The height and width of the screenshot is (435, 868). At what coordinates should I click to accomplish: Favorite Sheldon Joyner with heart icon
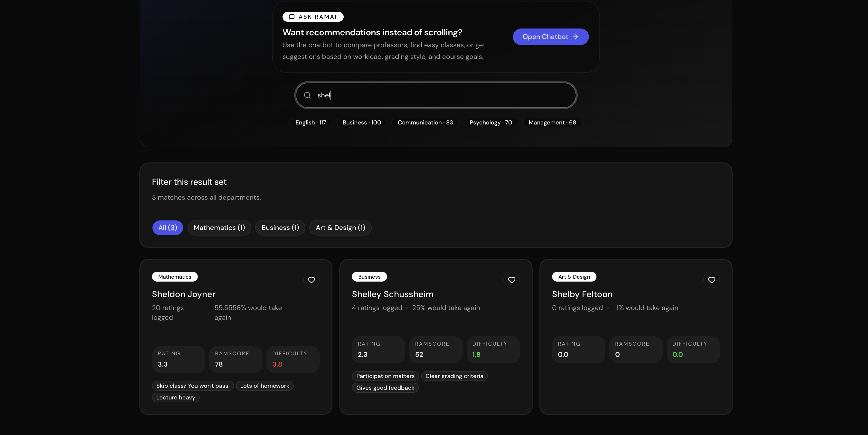[311, 280]
